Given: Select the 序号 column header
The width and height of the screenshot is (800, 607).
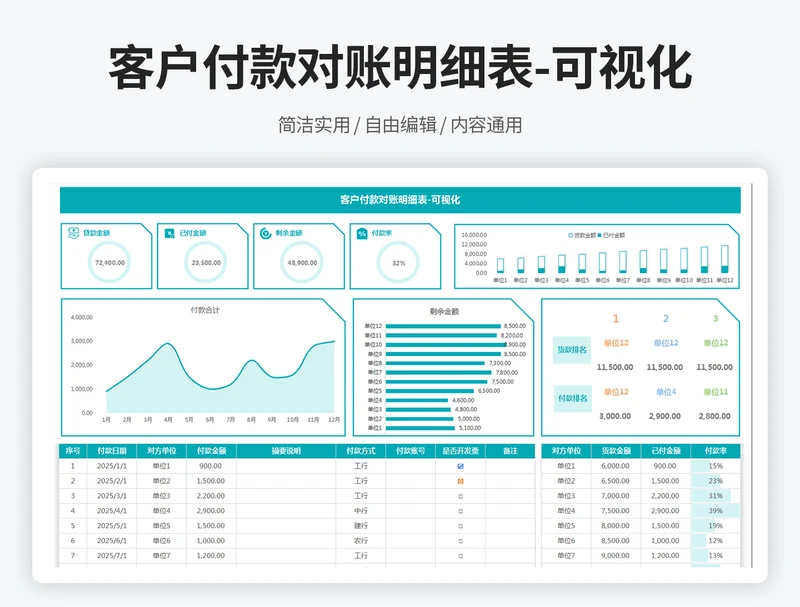Looking at the screenshot, I should (x=72, y=451).
